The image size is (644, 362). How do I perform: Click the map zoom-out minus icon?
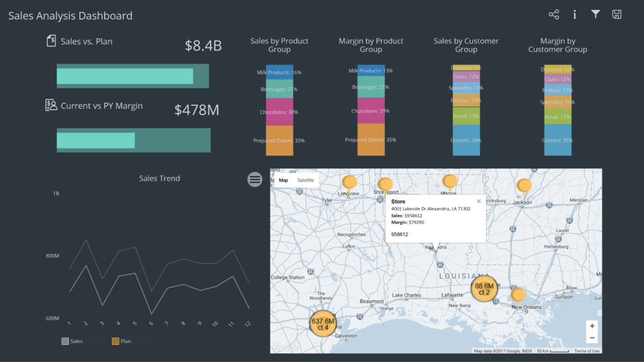coord(592,337)
